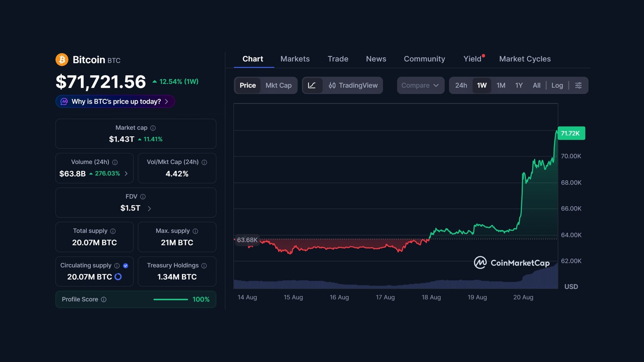Click the 1.34M BTC treasury holdings value
The image size is (644, 362).
177,277
